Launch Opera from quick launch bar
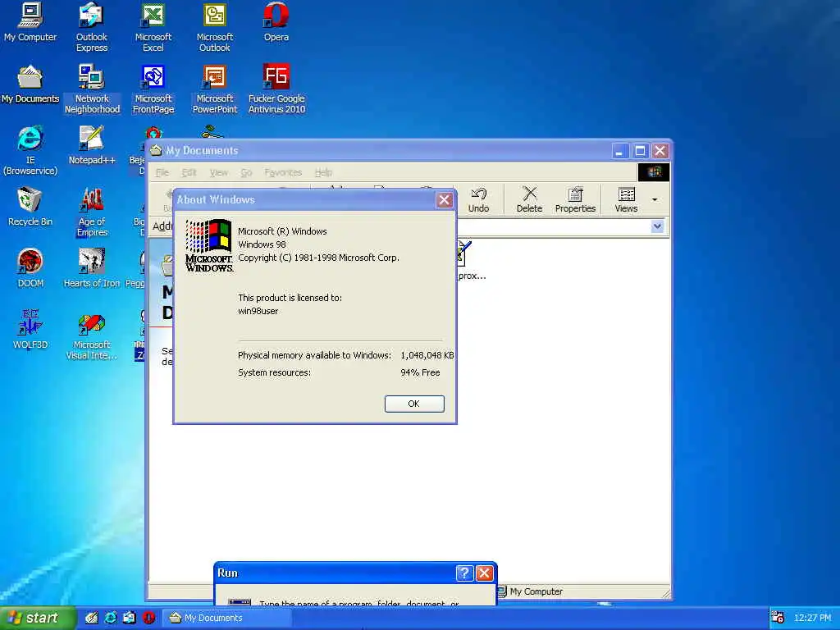840x630 pixels. (149, 618)
